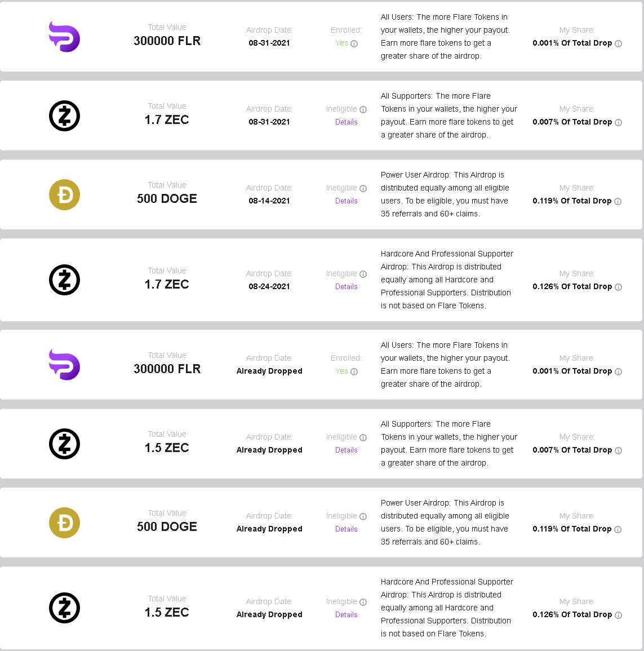Click info icon beside 0.007% share on the 1.5 ZEC airdrop
The width and height of the screenshot is (644, 651).
click(x=618, y=450)
